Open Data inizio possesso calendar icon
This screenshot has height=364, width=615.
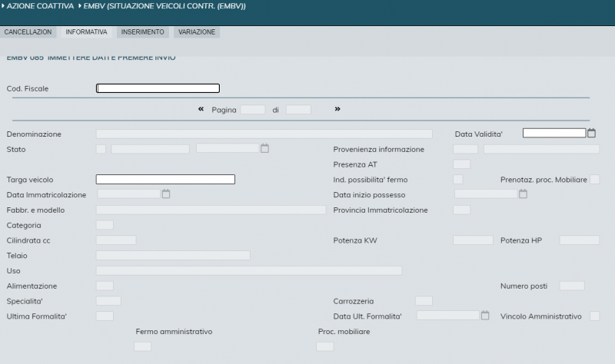pos(523,194)
